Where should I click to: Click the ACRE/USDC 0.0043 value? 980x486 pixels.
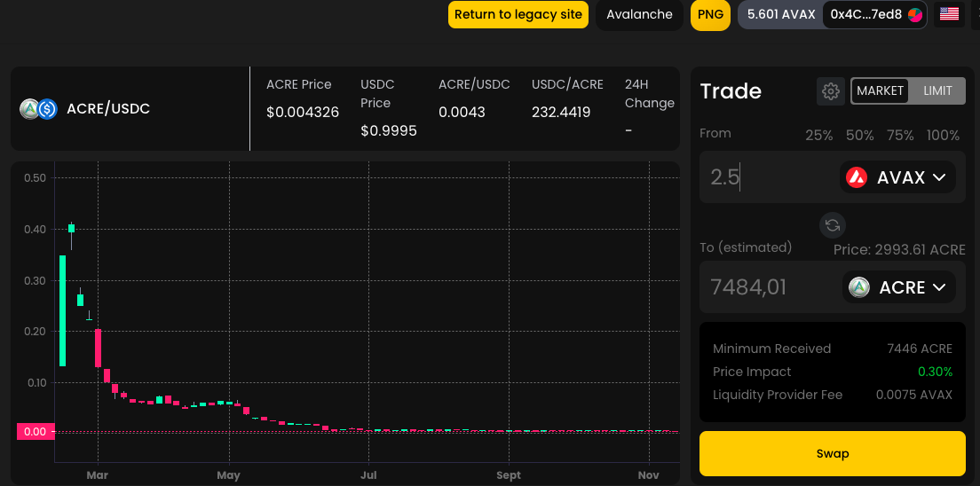(x=462, y=113)
